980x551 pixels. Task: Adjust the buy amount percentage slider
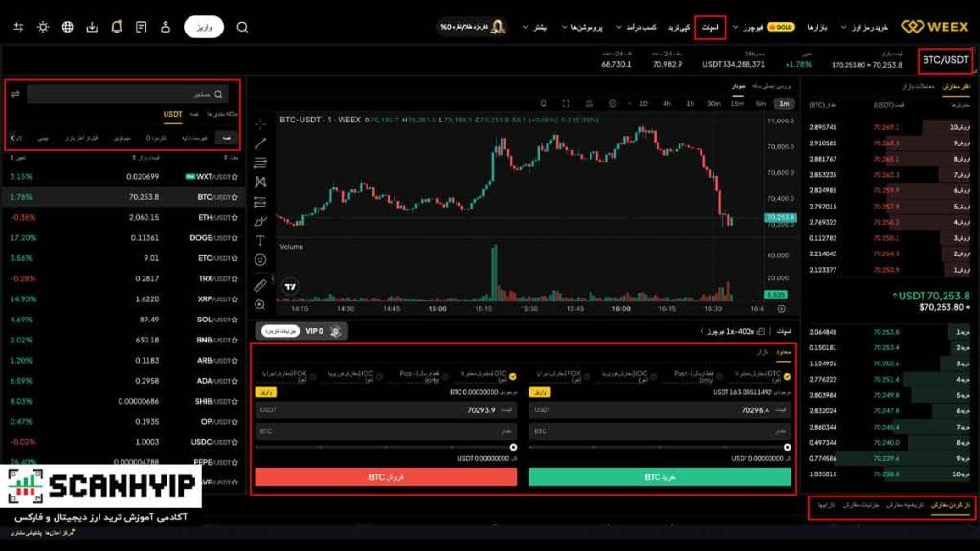pyautogui.click(x=659, y=448)
